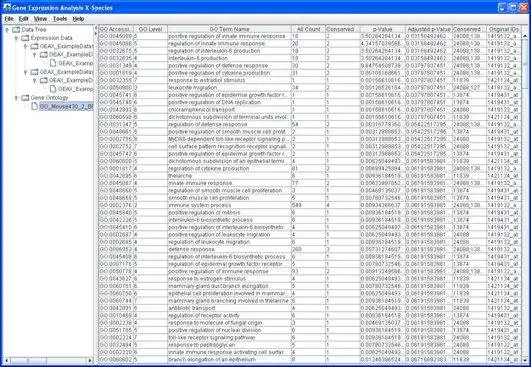Select Gene Ontology in the tree

pos(49,98)
